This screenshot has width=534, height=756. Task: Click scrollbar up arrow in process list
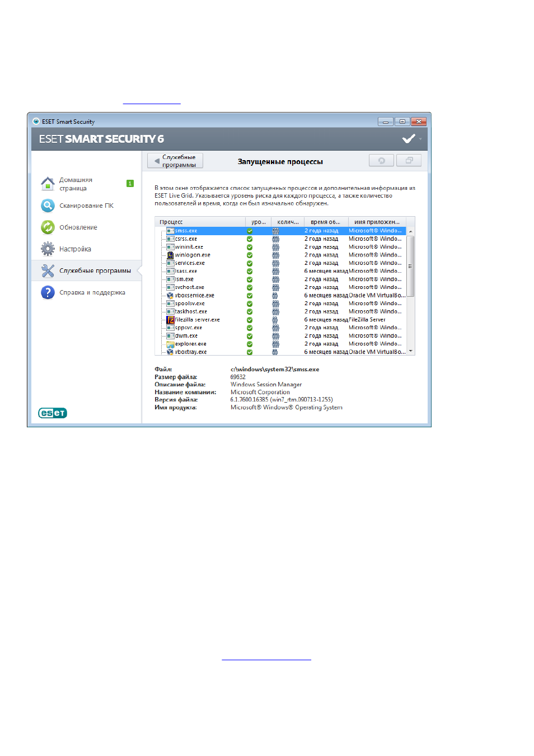410,231
